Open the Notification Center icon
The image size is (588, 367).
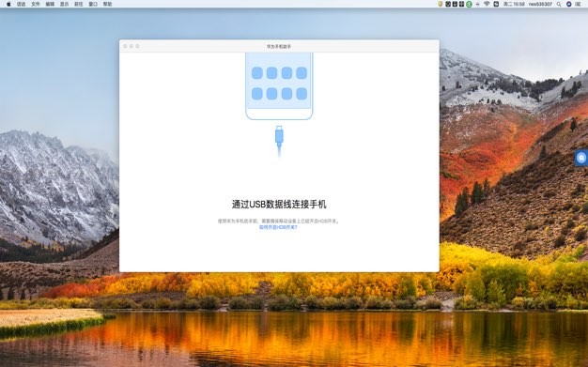[x=579, y=4]
